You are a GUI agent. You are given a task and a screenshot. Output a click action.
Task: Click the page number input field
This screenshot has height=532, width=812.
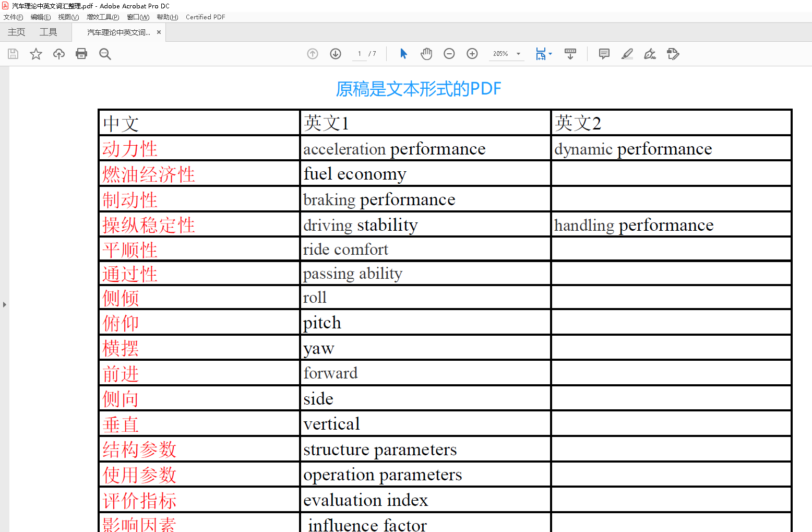[x=360, y=54]
